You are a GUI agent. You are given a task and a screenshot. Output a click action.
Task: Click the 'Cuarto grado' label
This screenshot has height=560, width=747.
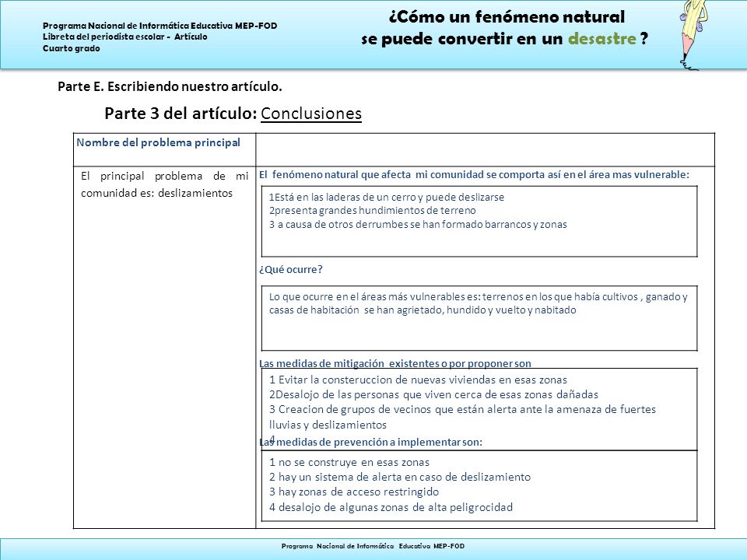[x=72, y=48]
